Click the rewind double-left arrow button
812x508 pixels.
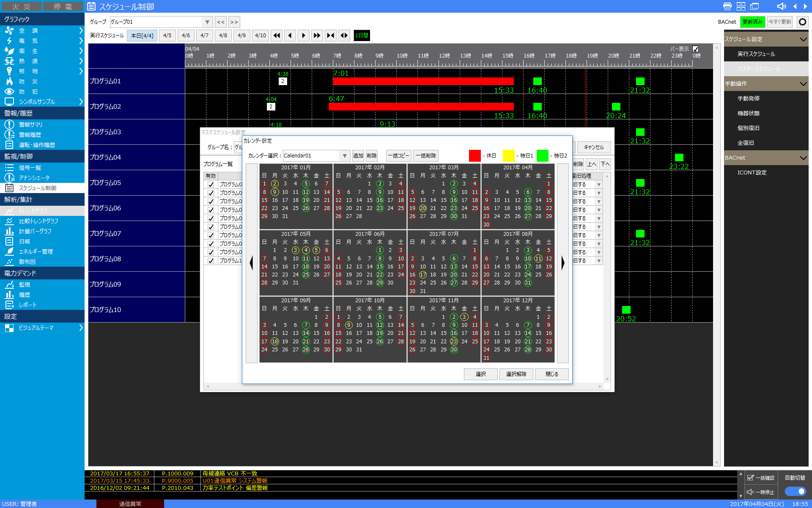click(x=277, y=36)
